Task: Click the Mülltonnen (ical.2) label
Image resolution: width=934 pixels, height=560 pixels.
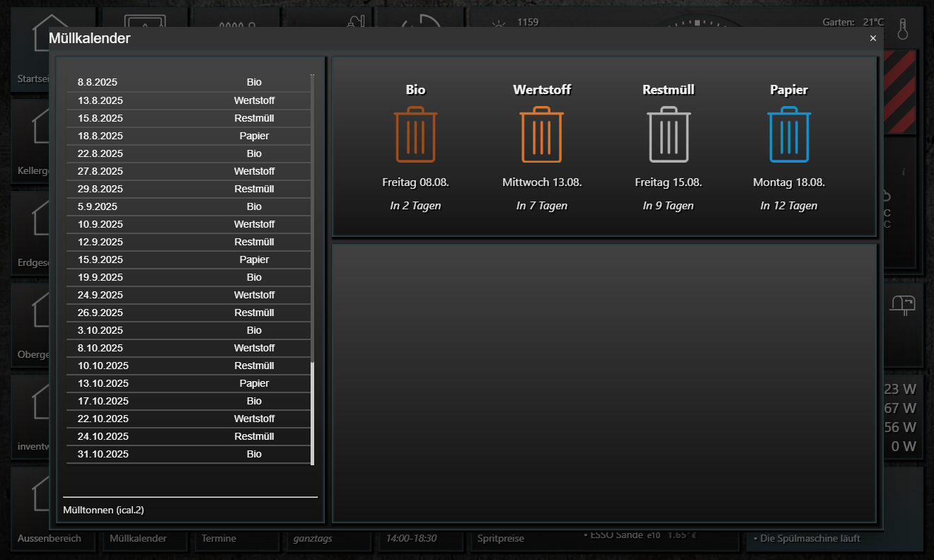Action: (x=103, y=510)
